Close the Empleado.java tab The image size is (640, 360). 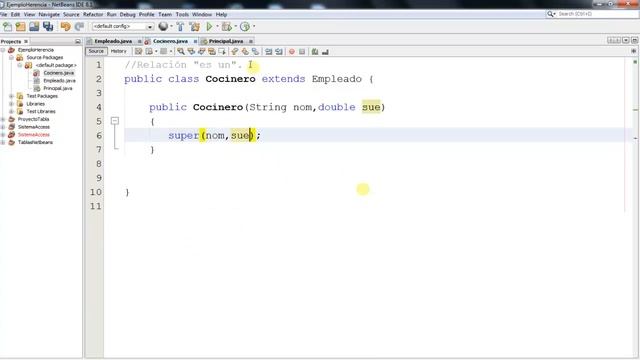pos(140,41)
